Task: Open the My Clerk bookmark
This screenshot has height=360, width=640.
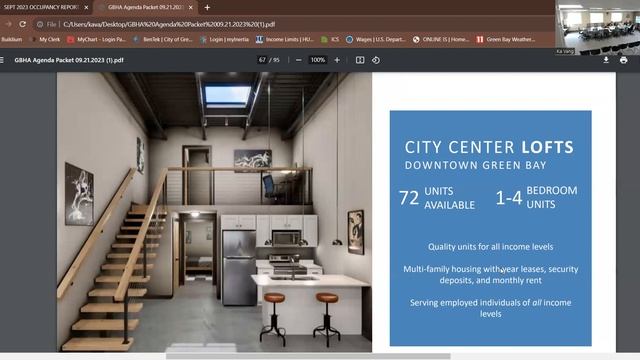Action: (46, 40)
